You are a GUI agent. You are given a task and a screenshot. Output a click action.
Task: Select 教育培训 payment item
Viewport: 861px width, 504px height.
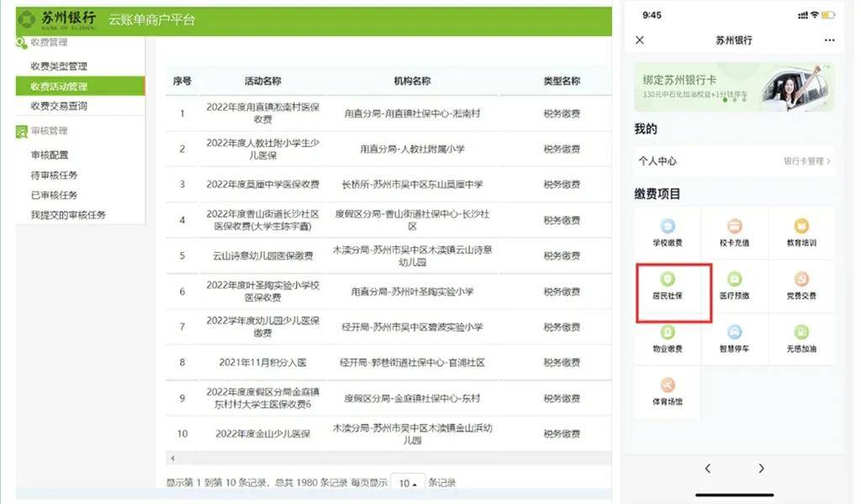click(801, 233)
